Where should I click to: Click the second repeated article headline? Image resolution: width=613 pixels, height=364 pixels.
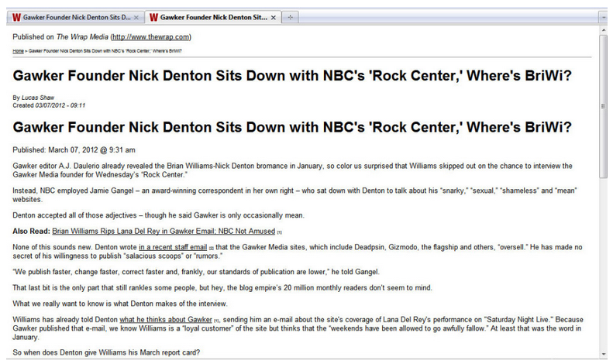click(x=292, y=127)
